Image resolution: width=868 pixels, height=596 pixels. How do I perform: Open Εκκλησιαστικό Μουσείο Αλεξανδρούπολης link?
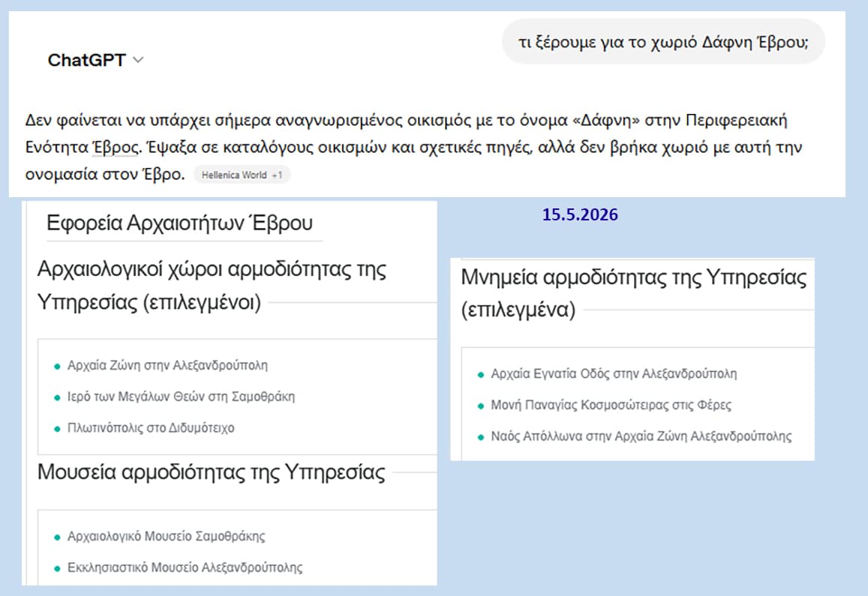(x=185, y=568)
